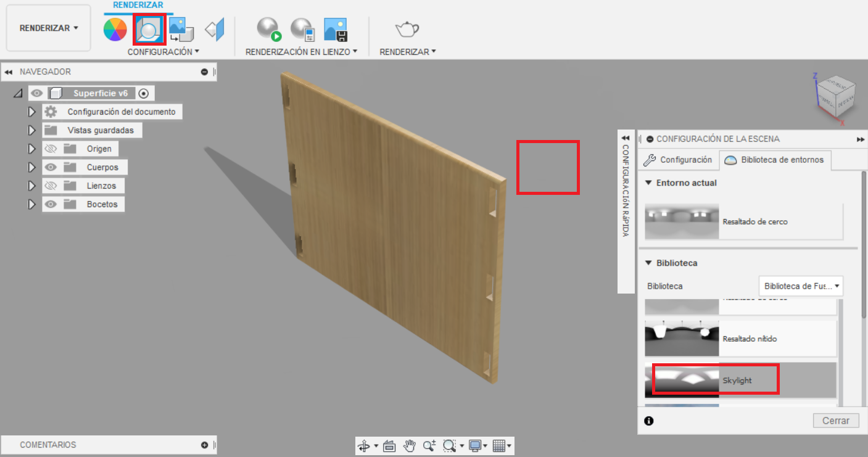Open the Biblioteca de Fusion dropdown

pyautogui.click(x=801, y=286)
